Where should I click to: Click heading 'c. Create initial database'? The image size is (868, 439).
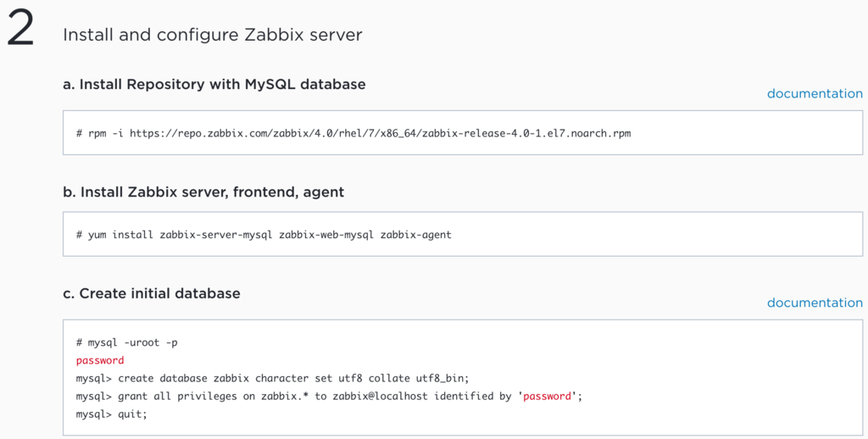click(152, 293)
